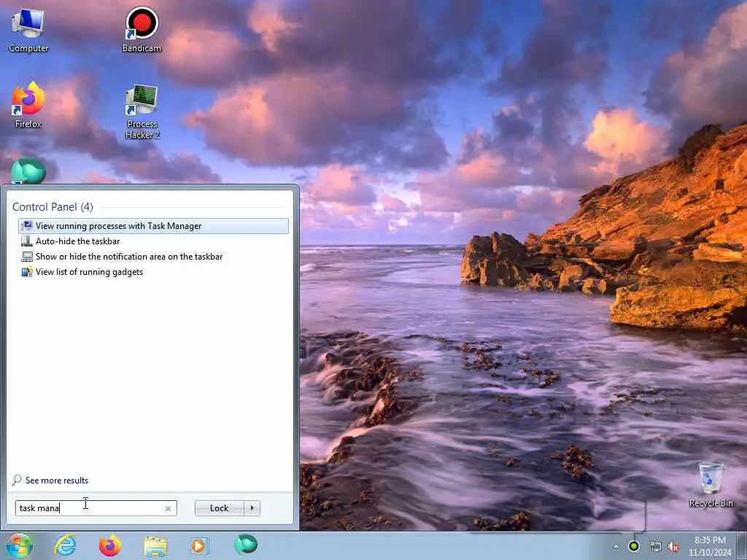Open the network tray icon
This screenshot has width=747, height=560.
[x=656, y=547]
